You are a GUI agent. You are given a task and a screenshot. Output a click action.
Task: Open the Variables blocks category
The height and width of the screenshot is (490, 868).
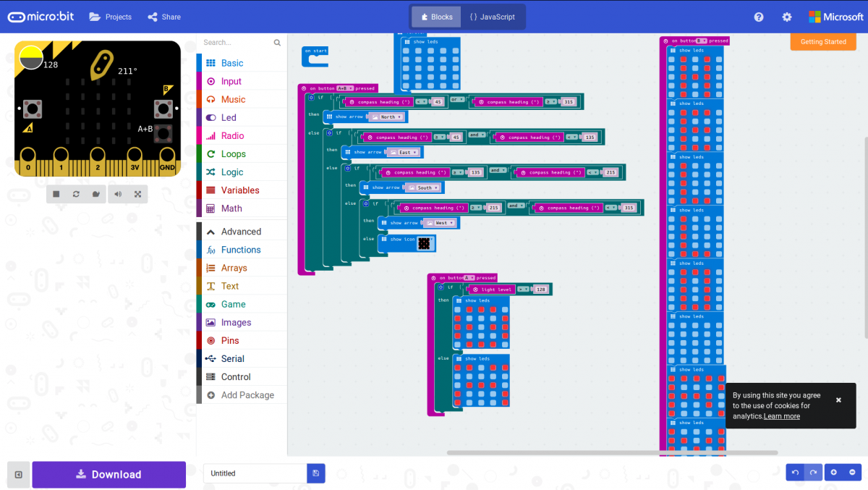[x=242, y=190]
